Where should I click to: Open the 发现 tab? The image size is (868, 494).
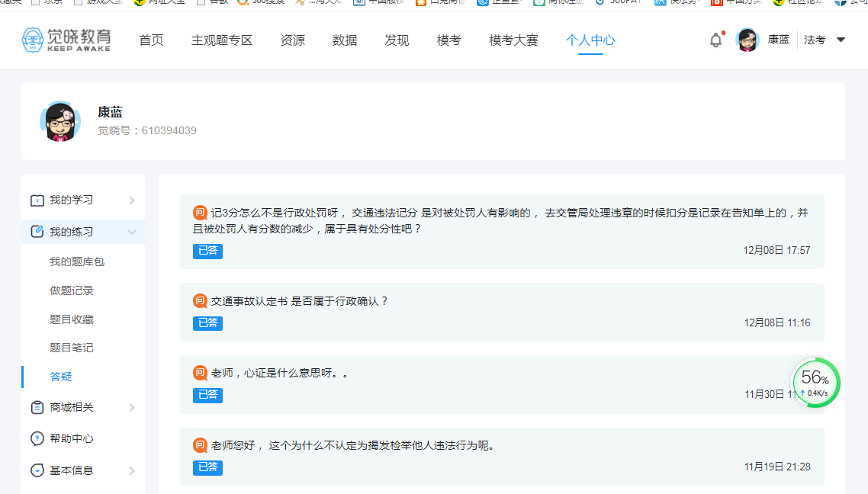[397, 40]
